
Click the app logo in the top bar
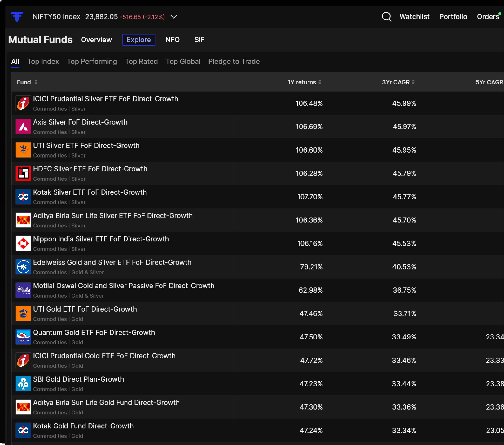(17, 17)
